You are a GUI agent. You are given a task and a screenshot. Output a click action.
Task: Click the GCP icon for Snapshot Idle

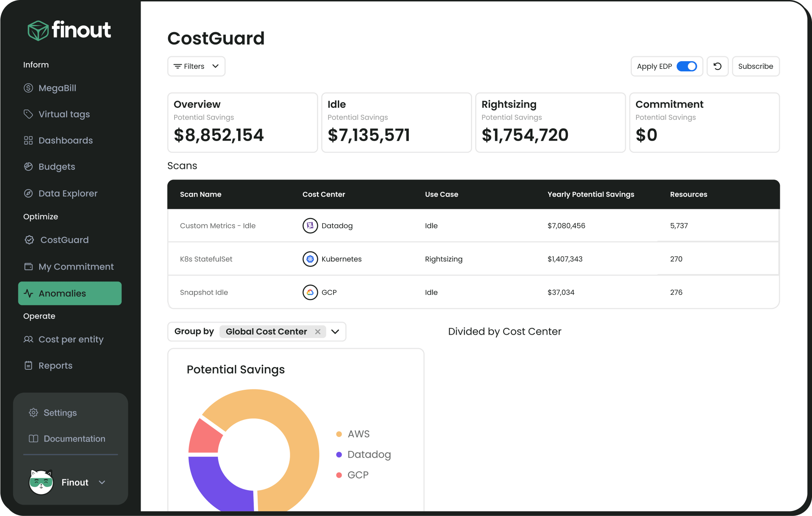point(310,292)
